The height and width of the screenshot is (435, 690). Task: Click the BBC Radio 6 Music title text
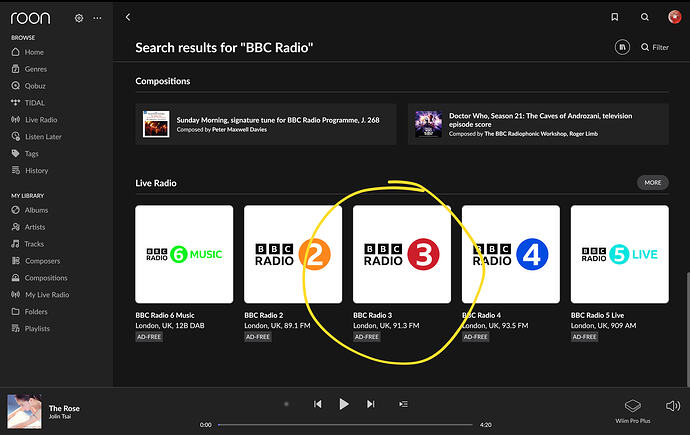coord(165,315)
